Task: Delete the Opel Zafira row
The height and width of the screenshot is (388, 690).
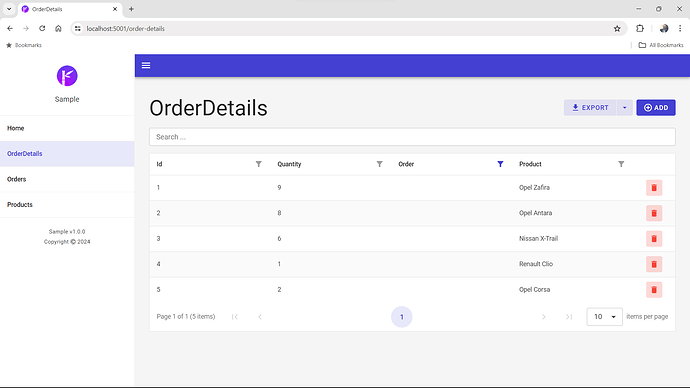Action: point(654,188)
